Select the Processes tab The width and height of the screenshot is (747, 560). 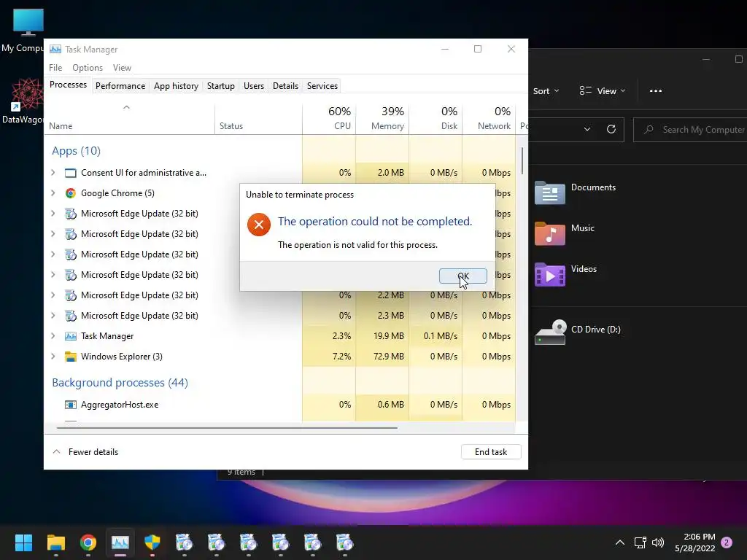click(x=68, y=85)
